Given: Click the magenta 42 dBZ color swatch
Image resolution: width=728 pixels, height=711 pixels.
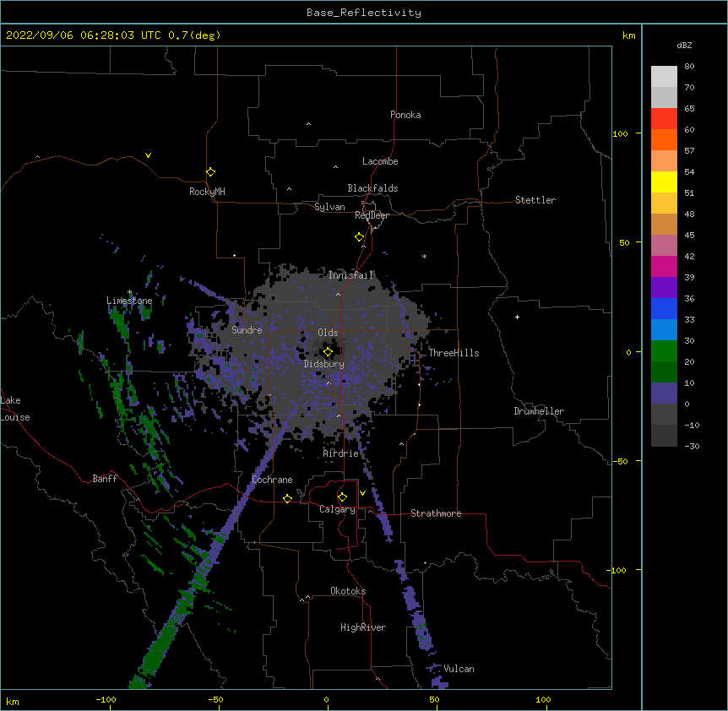Looking at the screenshot, I should [x=664, y=266].
